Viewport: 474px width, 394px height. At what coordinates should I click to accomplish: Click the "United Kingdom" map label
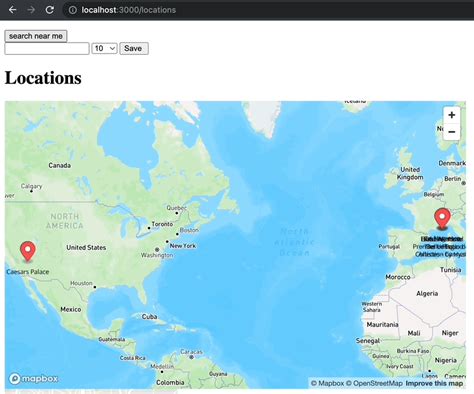(x=410, y=173)
